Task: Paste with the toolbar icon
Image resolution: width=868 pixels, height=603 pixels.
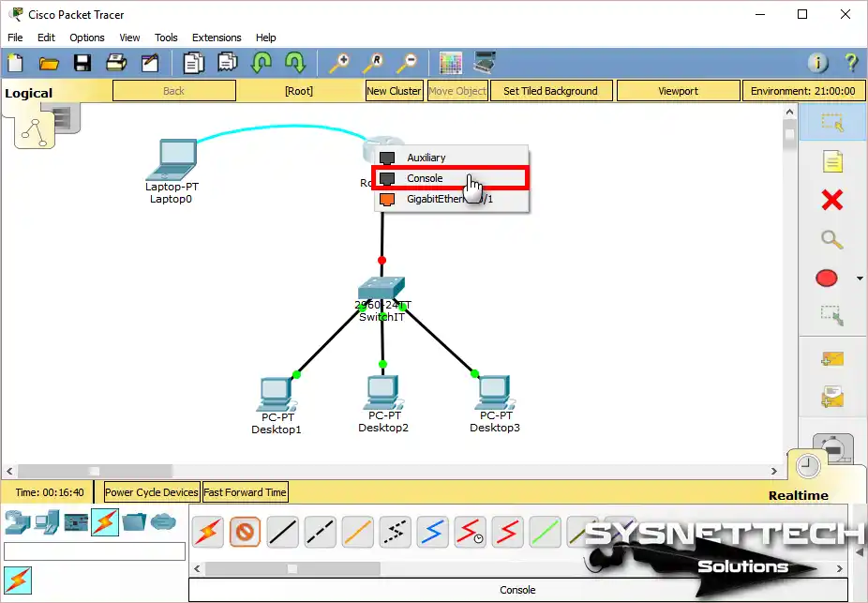Action: (x=225, y=62)
